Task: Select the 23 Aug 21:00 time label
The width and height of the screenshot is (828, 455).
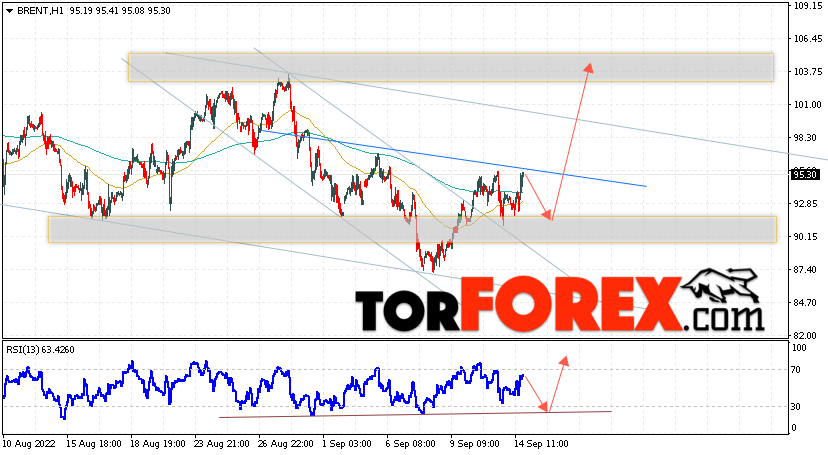Action: (x=222, y=444)
